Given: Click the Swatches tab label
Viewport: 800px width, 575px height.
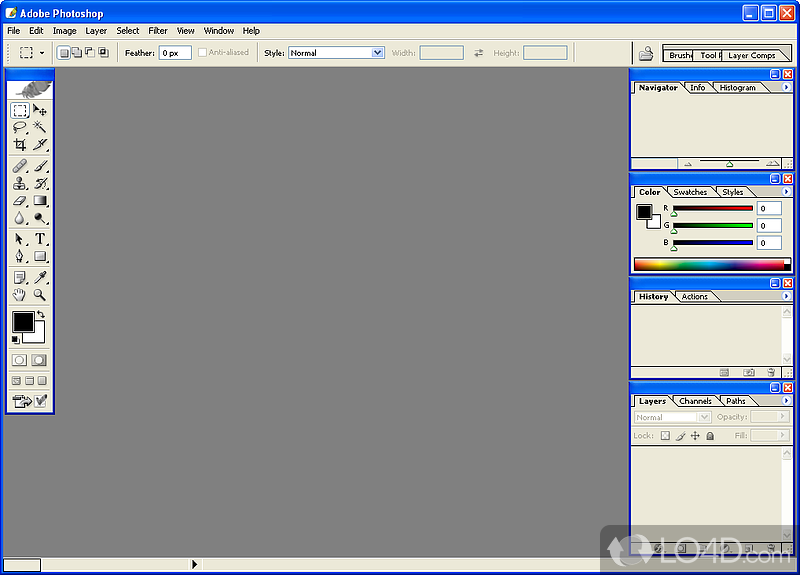Looking at the screenshot, I should tap(690, 192).
